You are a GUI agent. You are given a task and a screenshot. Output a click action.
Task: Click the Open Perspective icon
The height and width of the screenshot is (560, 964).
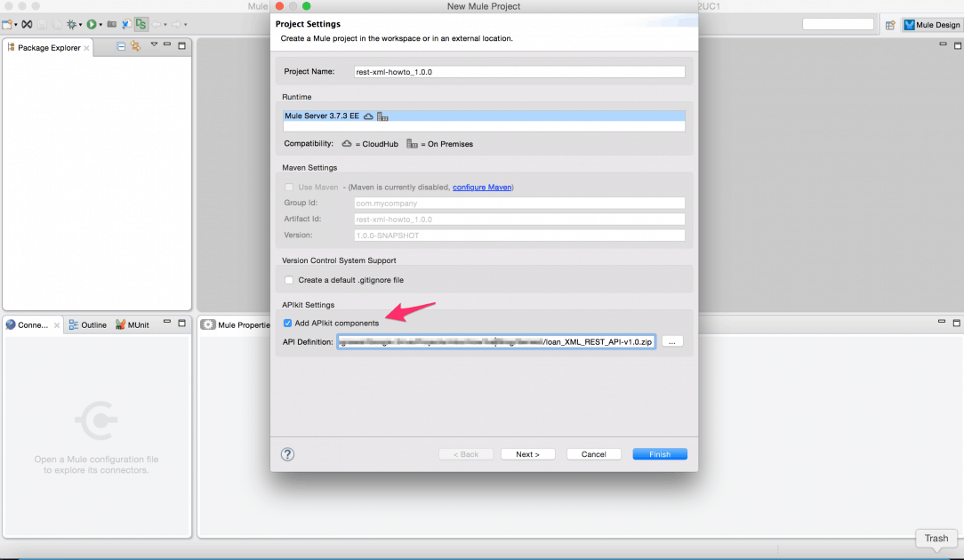coord(889,25)
